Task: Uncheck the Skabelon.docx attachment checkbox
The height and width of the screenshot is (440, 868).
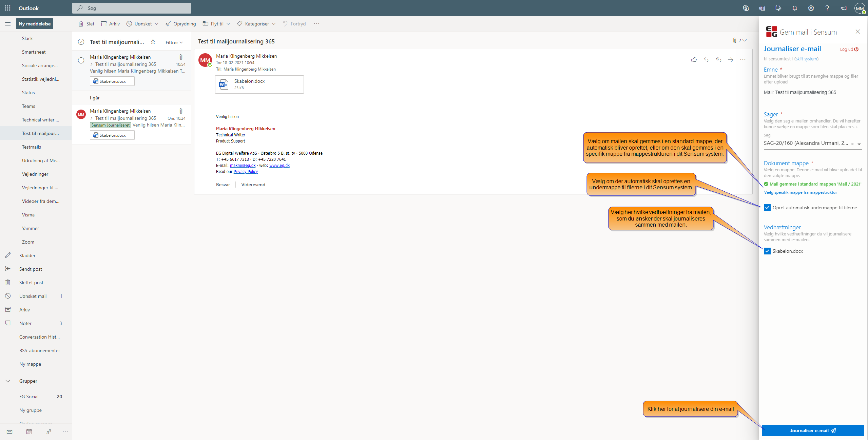Action: tap(767, 251)
